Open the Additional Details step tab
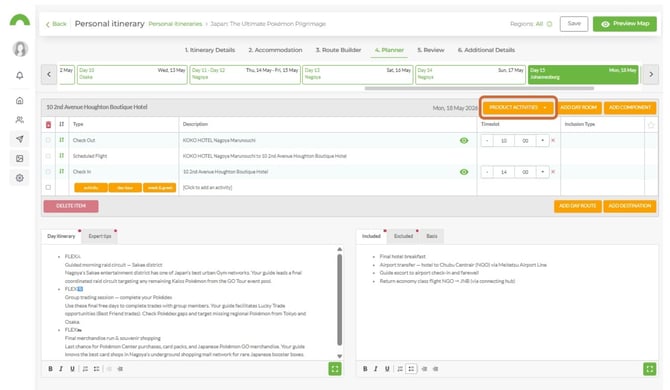 click(486, 50)
